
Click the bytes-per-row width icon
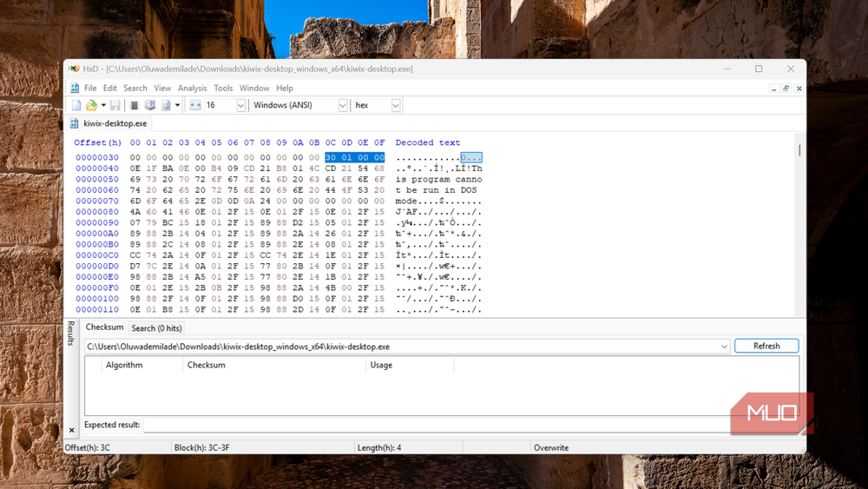195,105
